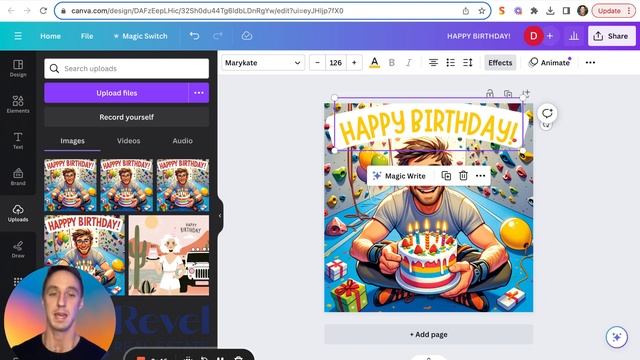The width and height of the screenshot is (640, 360).
Task: Switch to Audio tab
Action: [x=182, y=141]
